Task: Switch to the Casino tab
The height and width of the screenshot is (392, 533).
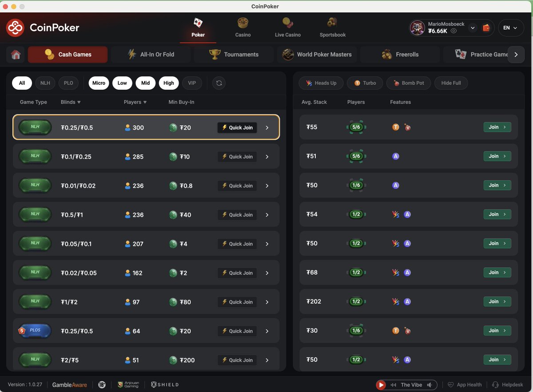Action: (x=243, y=28)
